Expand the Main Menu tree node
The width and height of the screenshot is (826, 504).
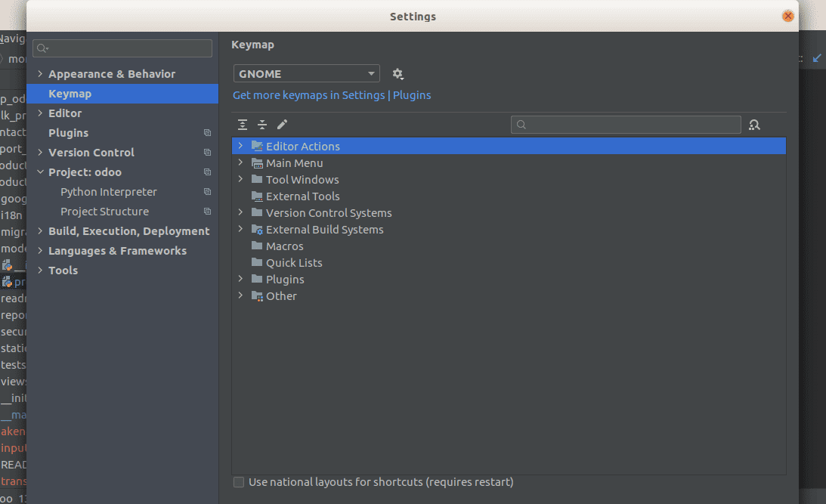[x=240, y=162]
